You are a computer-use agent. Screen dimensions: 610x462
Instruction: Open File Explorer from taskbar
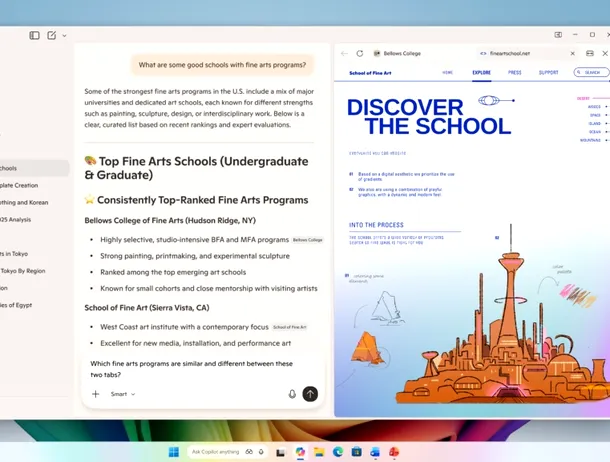pos(319,452)
